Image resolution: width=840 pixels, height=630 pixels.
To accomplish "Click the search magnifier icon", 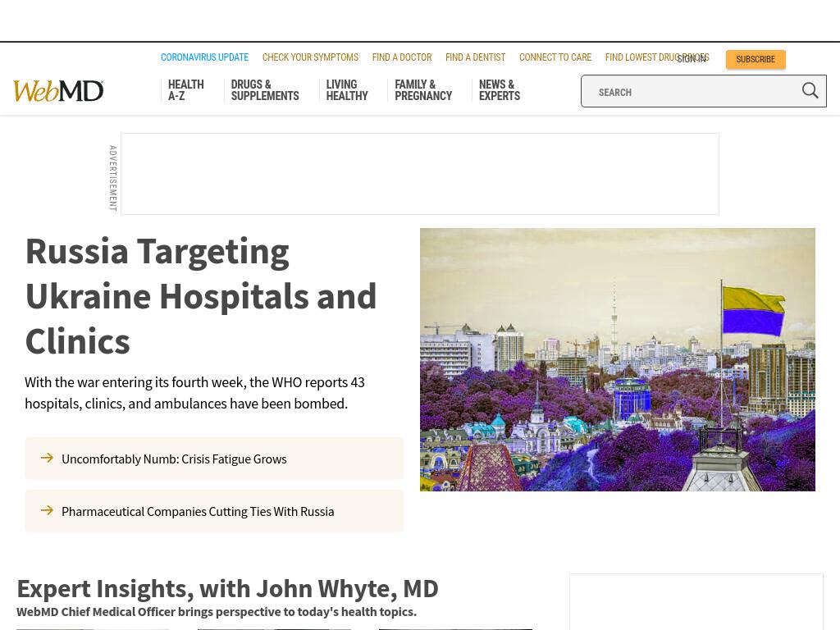I will coord(810,90).
